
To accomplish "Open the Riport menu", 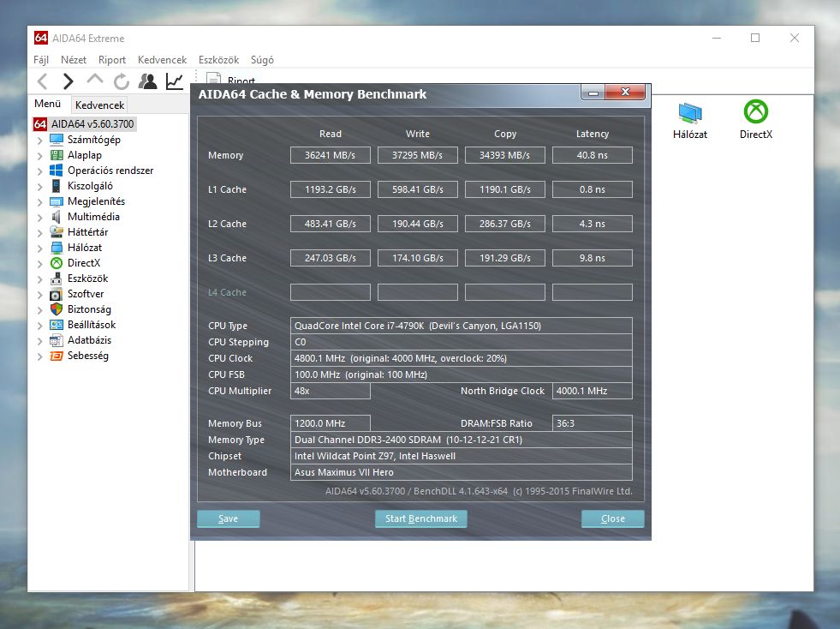I will point(112,60).
